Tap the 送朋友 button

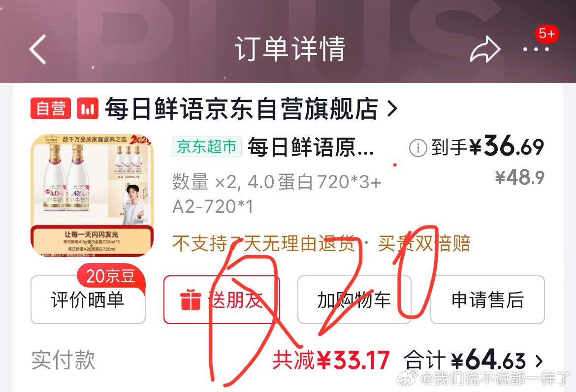click(222, 300)
